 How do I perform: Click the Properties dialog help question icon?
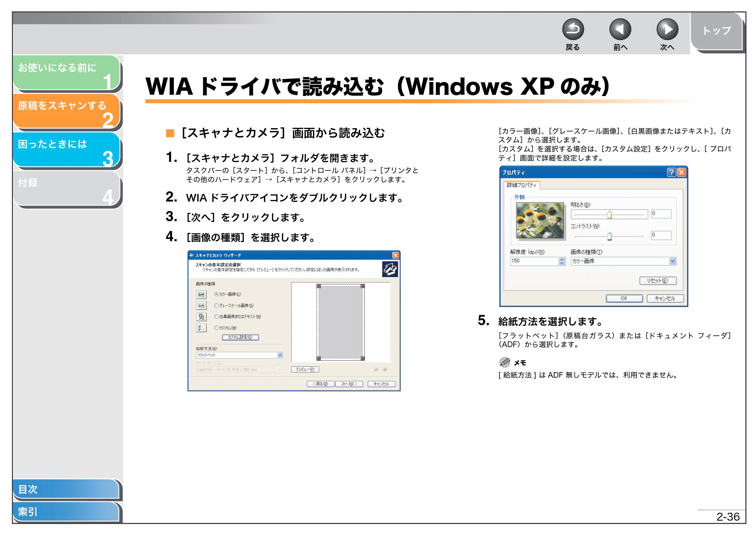coord(671,172)
